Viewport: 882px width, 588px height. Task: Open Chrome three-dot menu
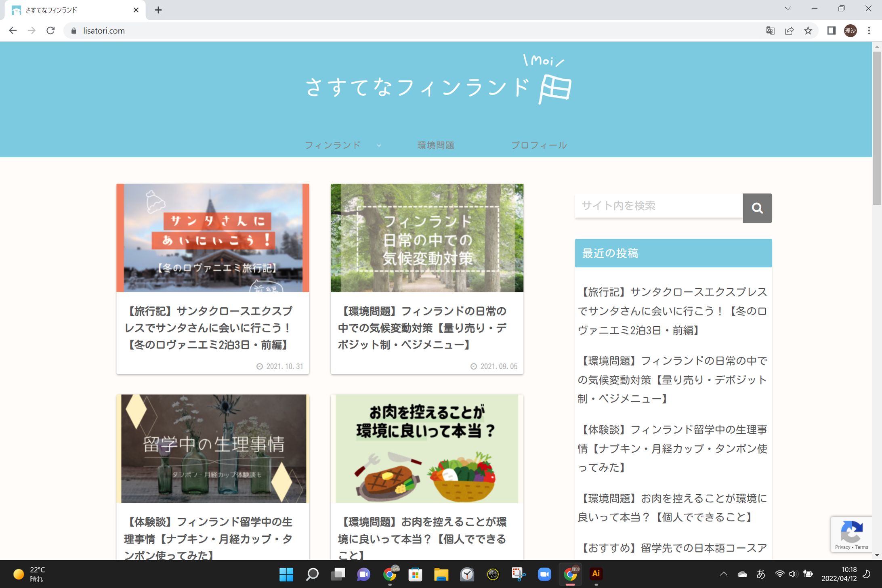[869, 31]
